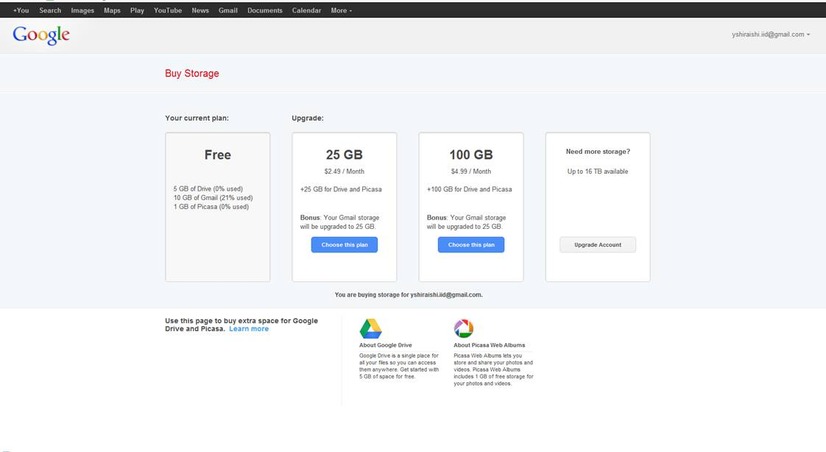Image resolution: width=826 pixels, height=452 pixels.
Task: Click "+100 GB for Drive and Picasa"
Action: (469, 189)
